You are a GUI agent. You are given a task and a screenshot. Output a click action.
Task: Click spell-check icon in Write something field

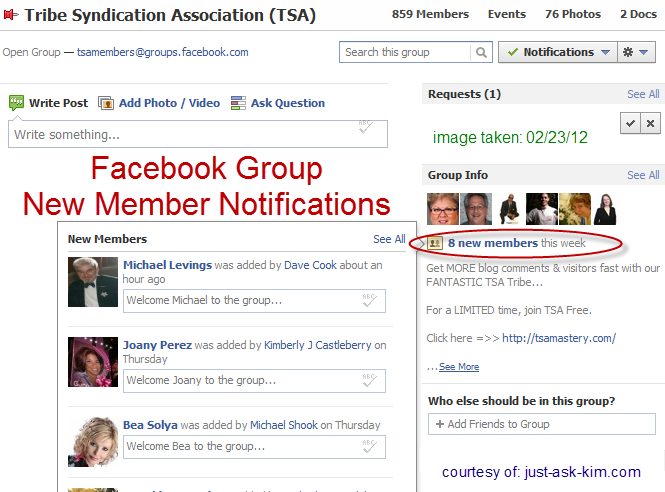pos(366,126)
